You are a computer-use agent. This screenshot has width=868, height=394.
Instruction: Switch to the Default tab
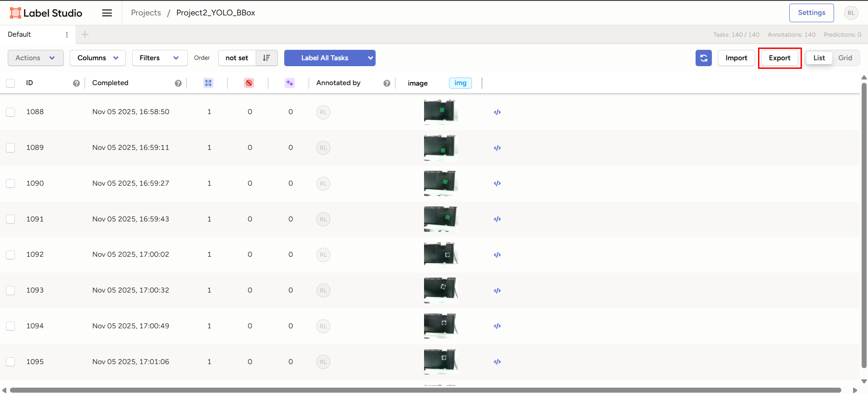click(19, 34)
